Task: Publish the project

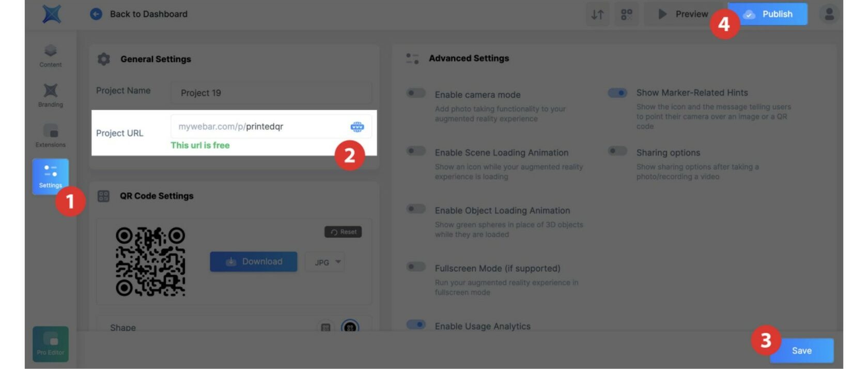Action: [768, 14]
